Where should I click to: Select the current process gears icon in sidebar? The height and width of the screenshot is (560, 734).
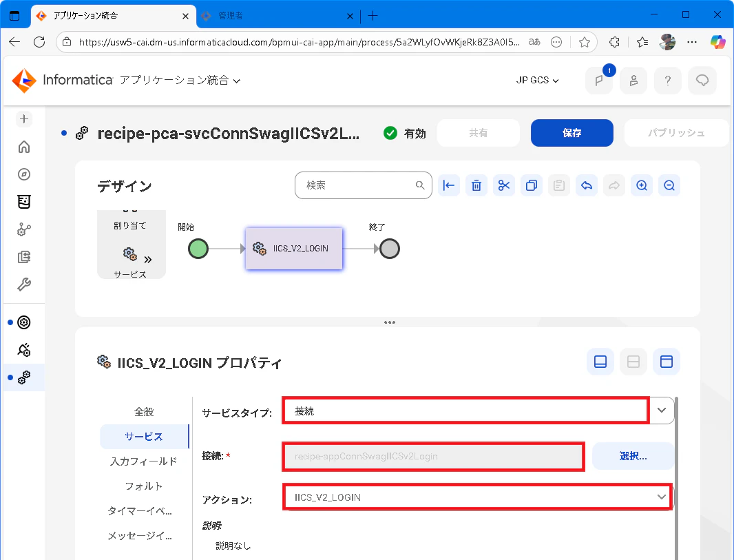(24, 377)
